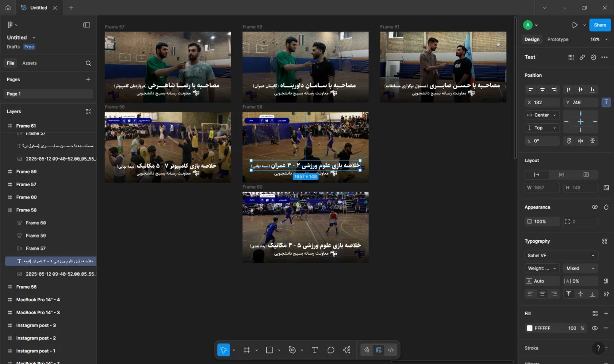The height and width of the screenshot is (364, 614).
Task: Set vertical text alignment to middle
Action: point(581,294)
